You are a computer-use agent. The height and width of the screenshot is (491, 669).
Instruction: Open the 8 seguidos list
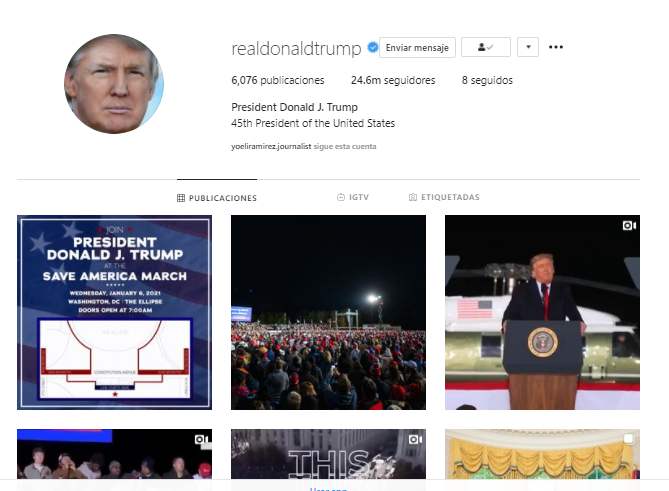pos(487,80)
